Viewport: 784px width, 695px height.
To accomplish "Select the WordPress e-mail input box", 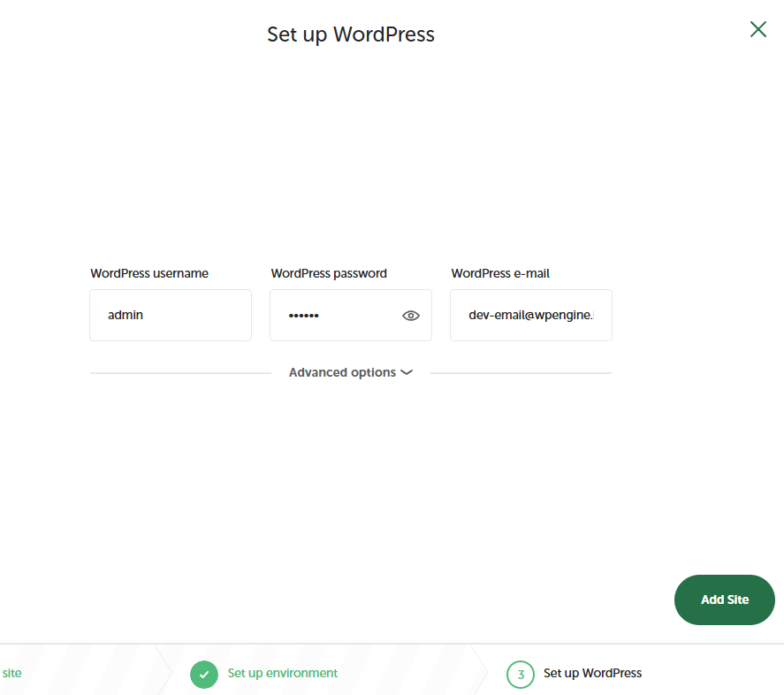I will 530,315.
